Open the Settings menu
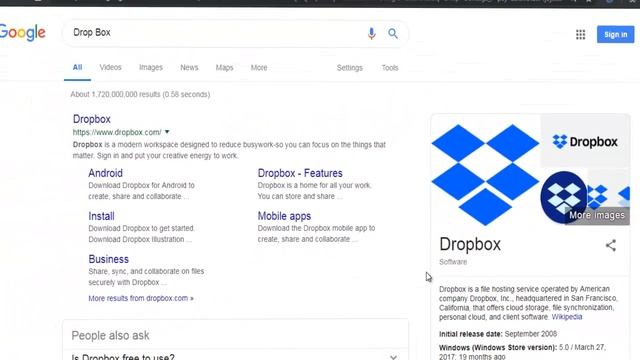 [x=349, y=68]
